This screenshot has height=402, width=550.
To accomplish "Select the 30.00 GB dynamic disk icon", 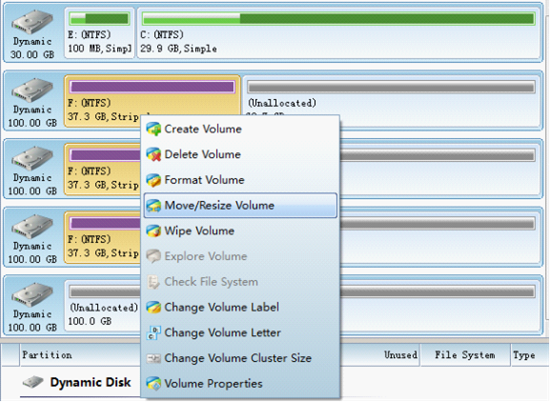I will [32, 22].
